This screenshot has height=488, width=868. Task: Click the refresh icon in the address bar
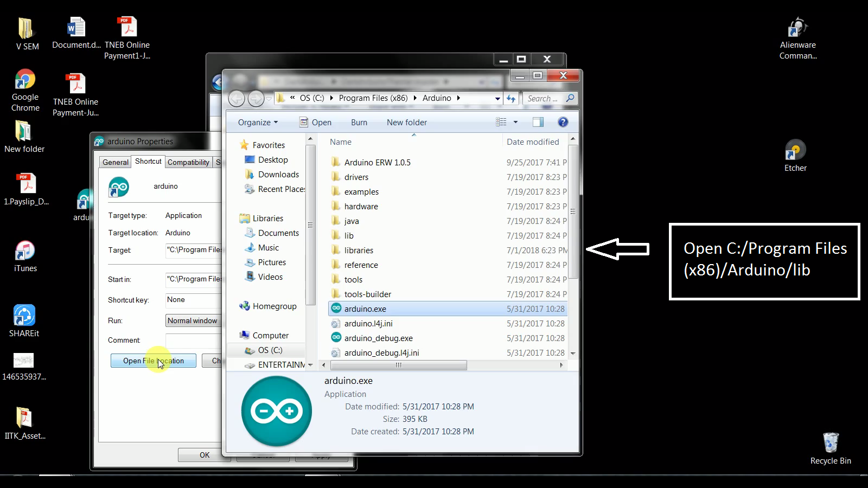[510, 98]
